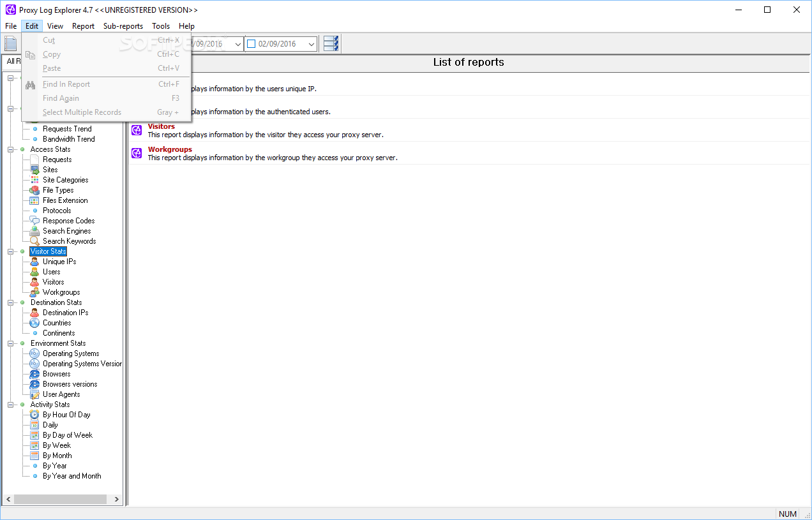Choose Copy from the Edit menu
Viewport: 812px width, 520px height.
coord(107,54)
